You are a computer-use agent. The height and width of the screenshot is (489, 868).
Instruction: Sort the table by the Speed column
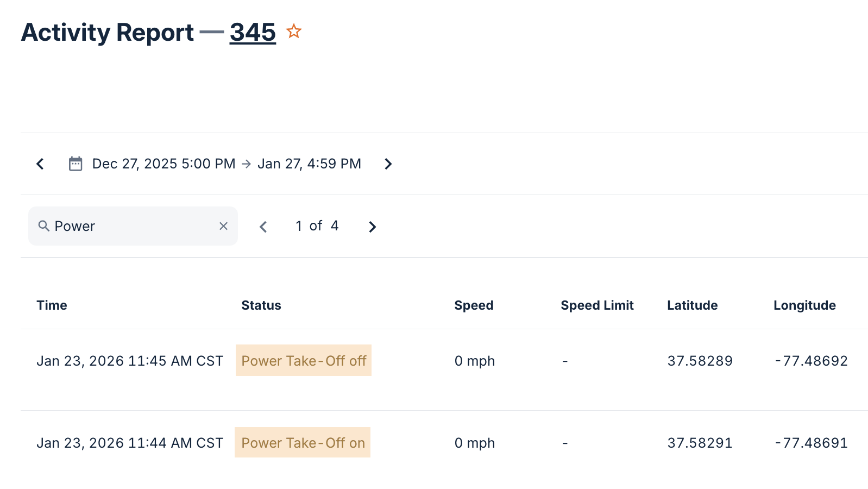[474, 305]
